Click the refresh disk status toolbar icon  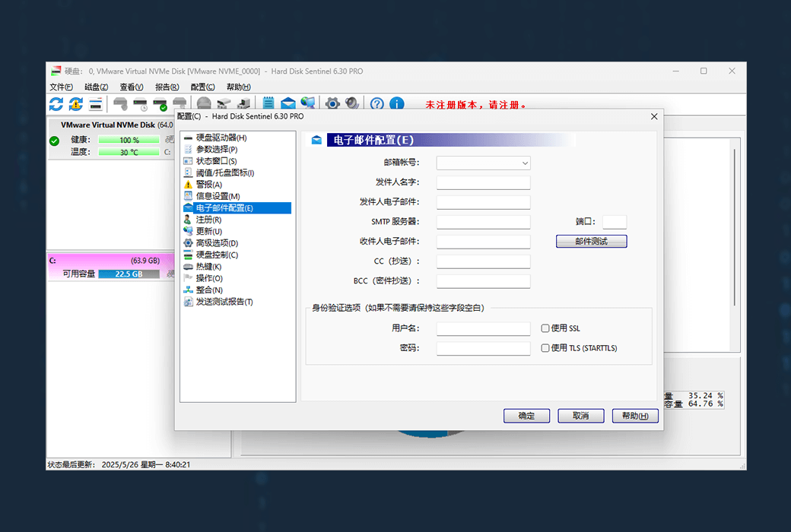[x=56, y=104]
